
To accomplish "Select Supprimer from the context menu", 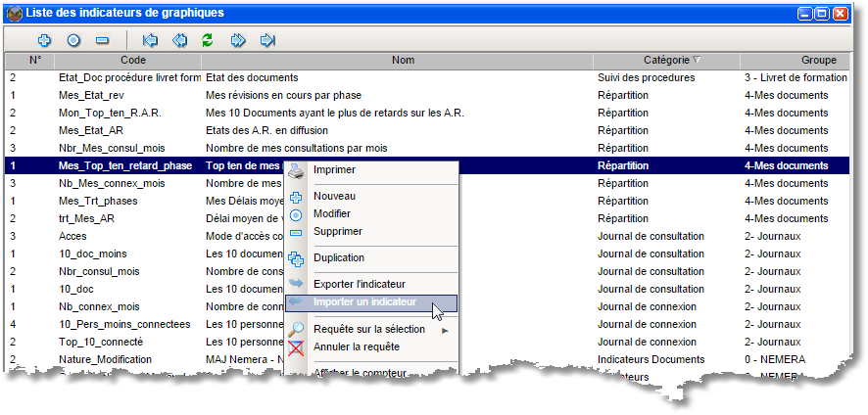I will click(x=337, y=231).
